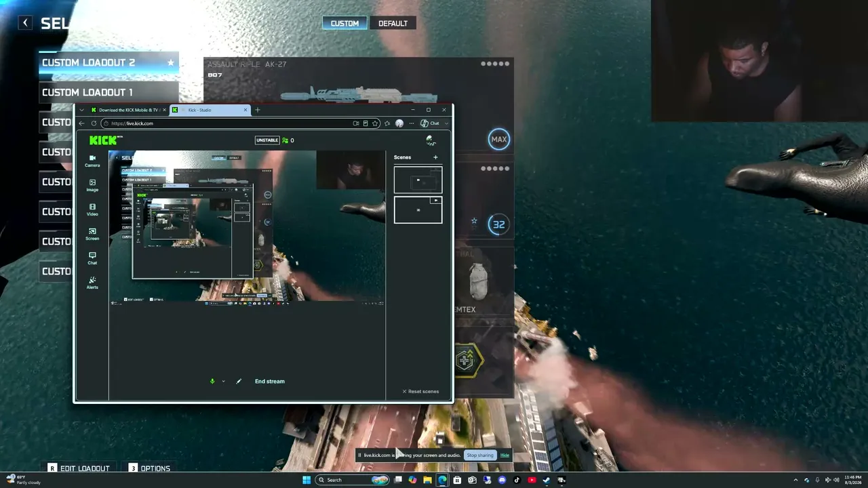Edit stream info with pencil icon
The image size is (868, 488).
239,382
